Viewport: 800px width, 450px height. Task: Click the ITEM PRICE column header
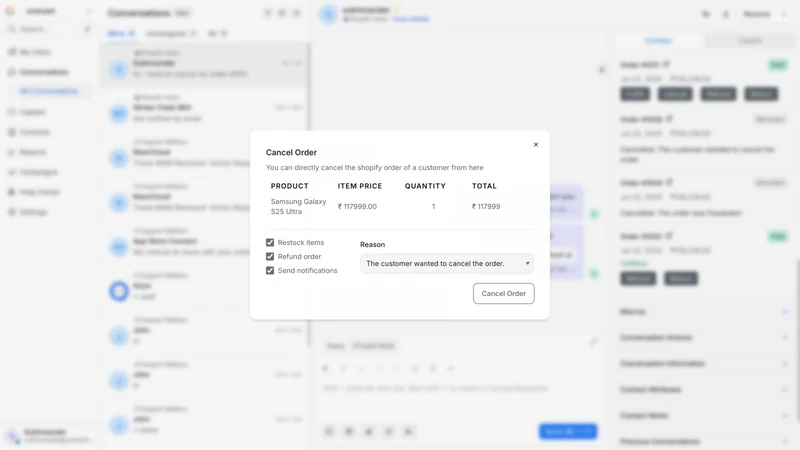[360, 186]
